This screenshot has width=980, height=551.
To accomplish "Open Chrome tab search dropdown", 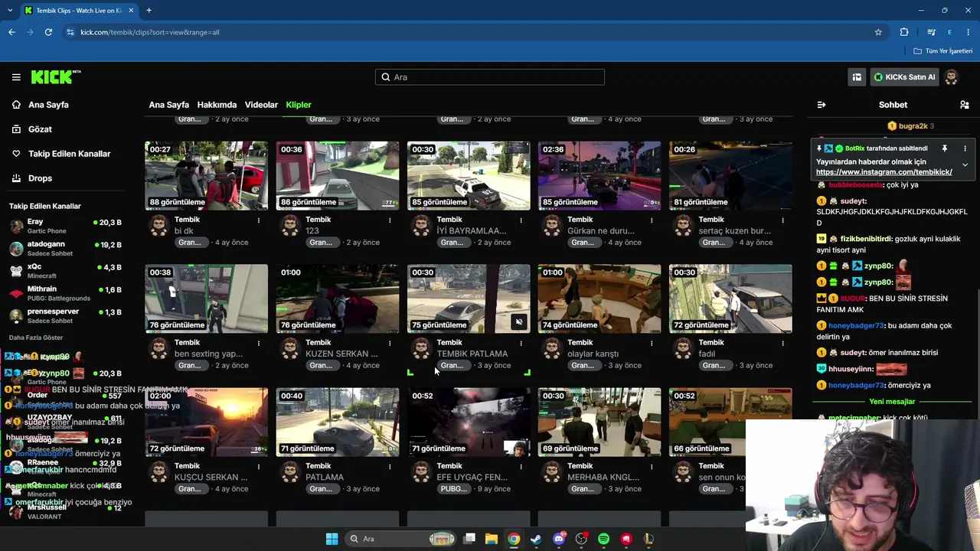I will pos(11,11).
